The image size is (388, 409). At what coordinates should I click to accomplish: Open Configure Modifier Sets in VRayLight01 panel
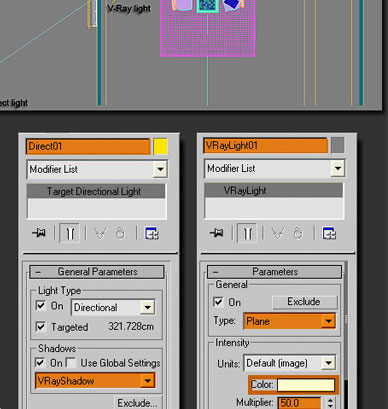pyautogui.click(x=329, y=233)
